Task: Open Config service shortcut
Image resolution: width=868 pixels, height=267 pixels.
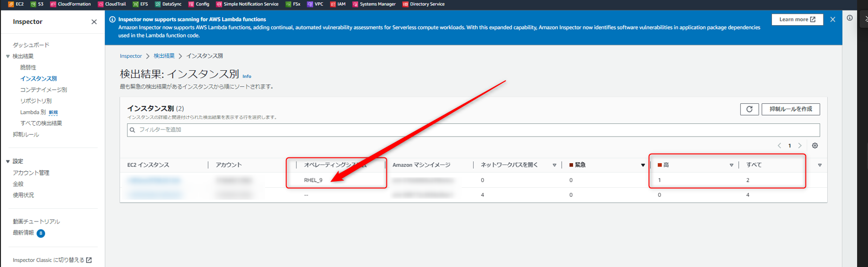Action: pyautogui.click(x=199, y=4)
